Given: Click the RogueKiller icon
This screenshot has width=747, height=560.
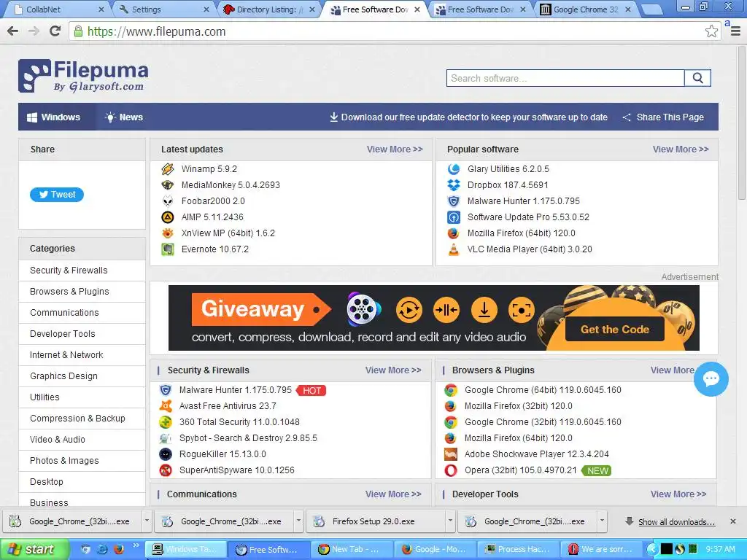Looking at the screenshot, I should tap(166, 454).
